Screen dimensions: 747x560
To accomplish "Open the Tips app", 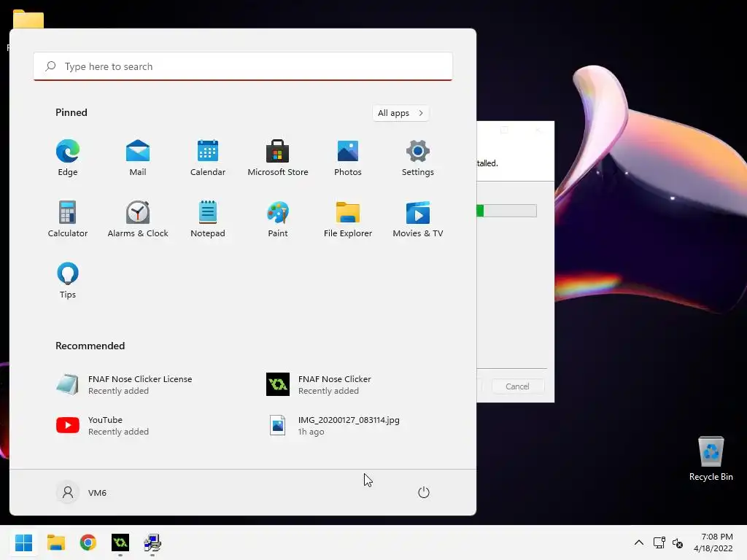I will [x=68, y=281].
